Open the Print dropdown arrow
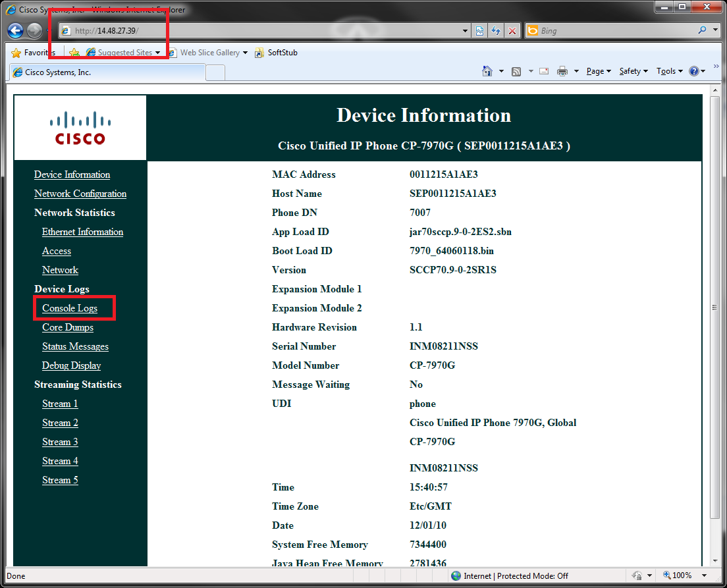727x588 pixels. pos(576,71)
